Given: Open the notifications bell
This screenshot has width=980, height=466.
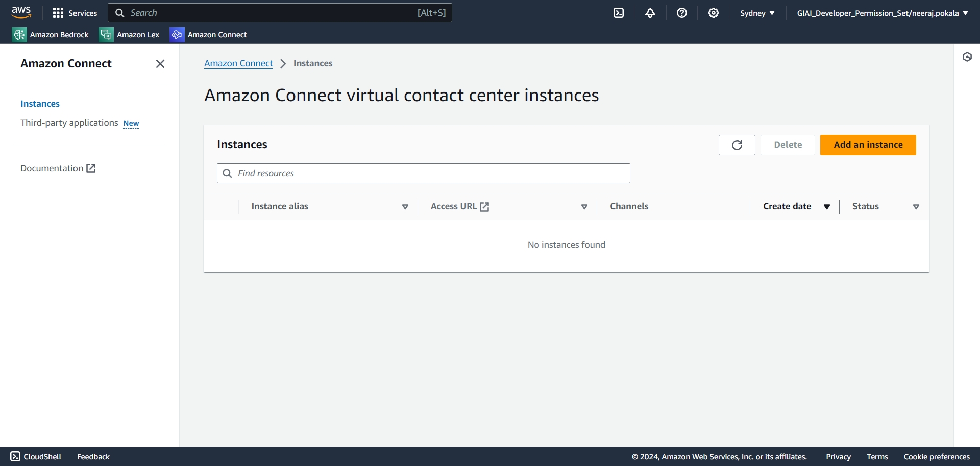Looking at the screenshot, I should [650, 13].
